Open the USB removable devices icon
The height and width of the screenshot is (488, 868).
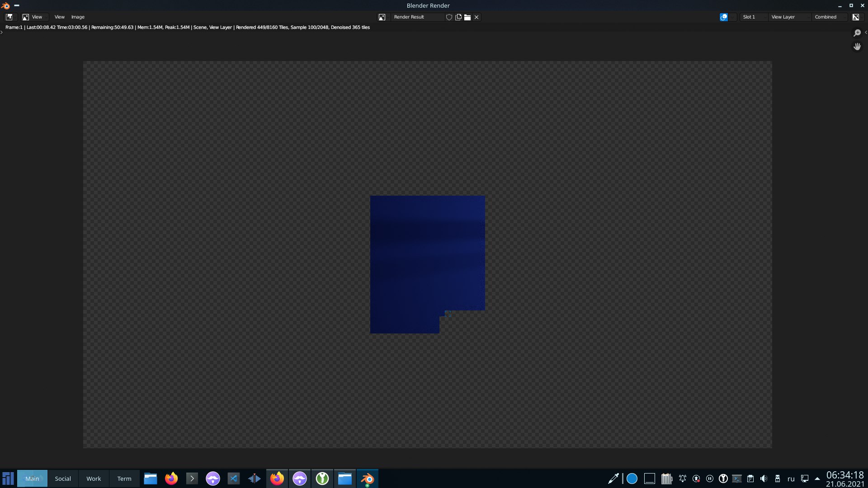coord(778,479)
